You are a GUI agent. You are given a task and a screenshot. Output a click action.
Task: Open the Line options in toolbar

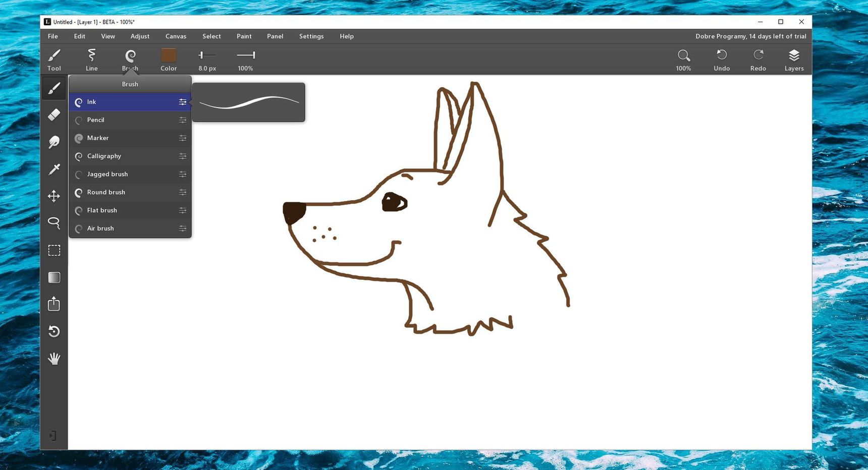(x=92, y=60)
